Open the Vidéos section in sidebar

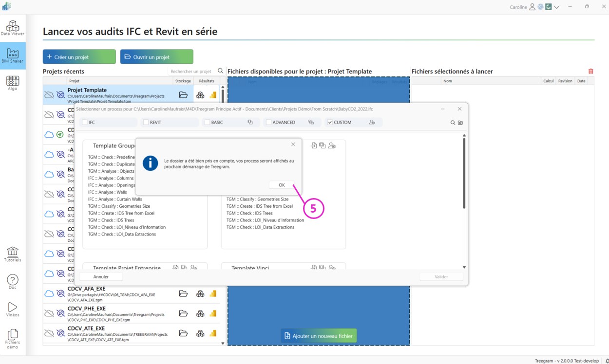[x=13, y=309]
